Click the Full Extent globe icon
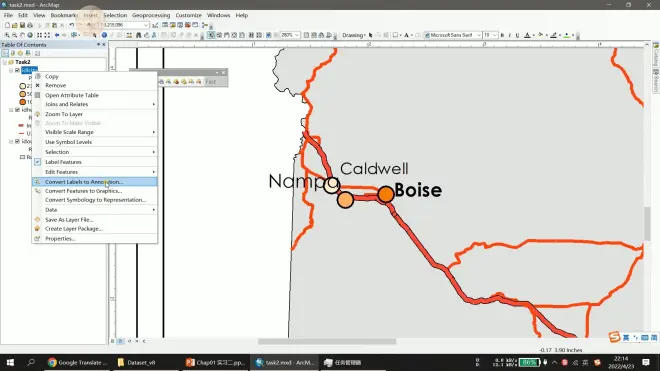 tap(30, 35)
